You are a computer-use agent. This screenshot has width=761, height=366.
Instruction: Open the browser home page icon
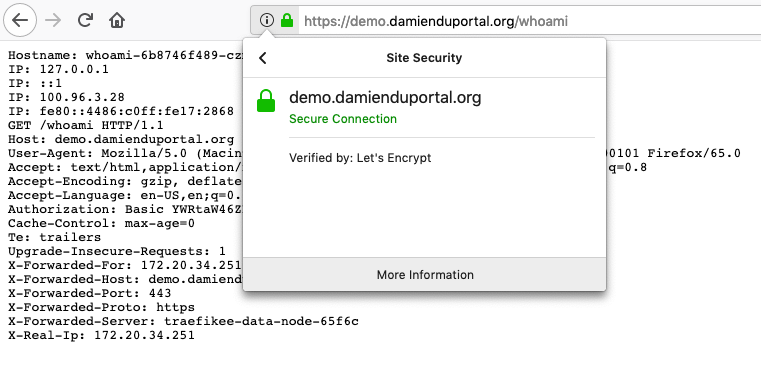coord(117,20)
